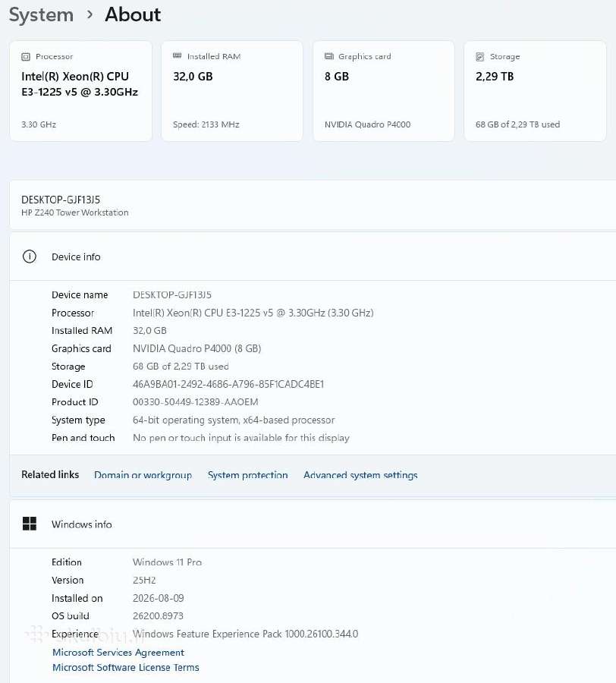The image size is (616, 683).
Task: Select NVIDIA Quadro P4000 (8 GB) value
Action: [x=196, y=348]
